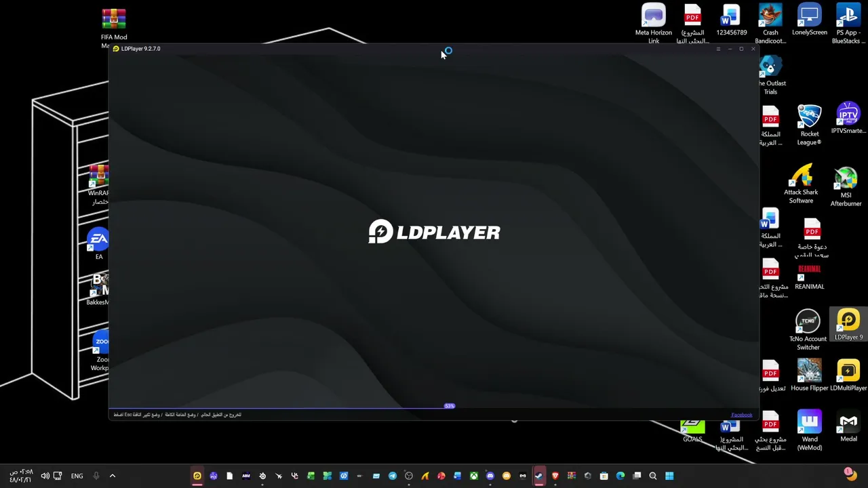Open Discord from the taskbar
Screen dimensions: 868x488
[x=490, y=476]
